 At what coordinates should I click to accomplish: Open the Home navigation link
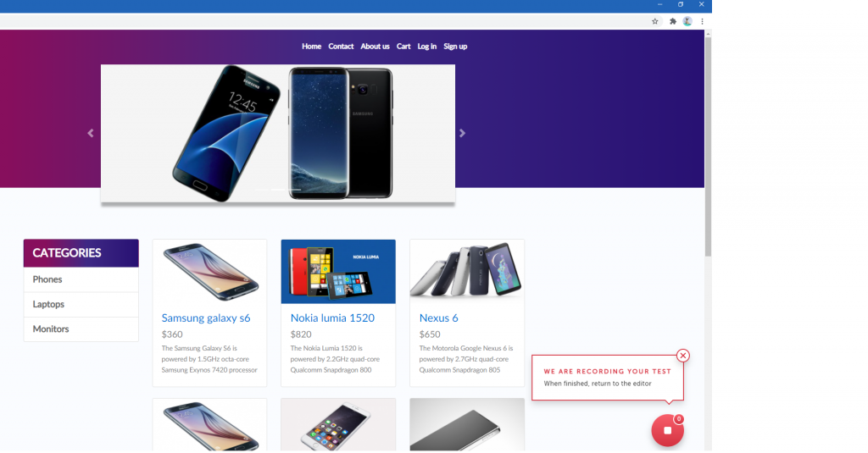coord(311,47)
